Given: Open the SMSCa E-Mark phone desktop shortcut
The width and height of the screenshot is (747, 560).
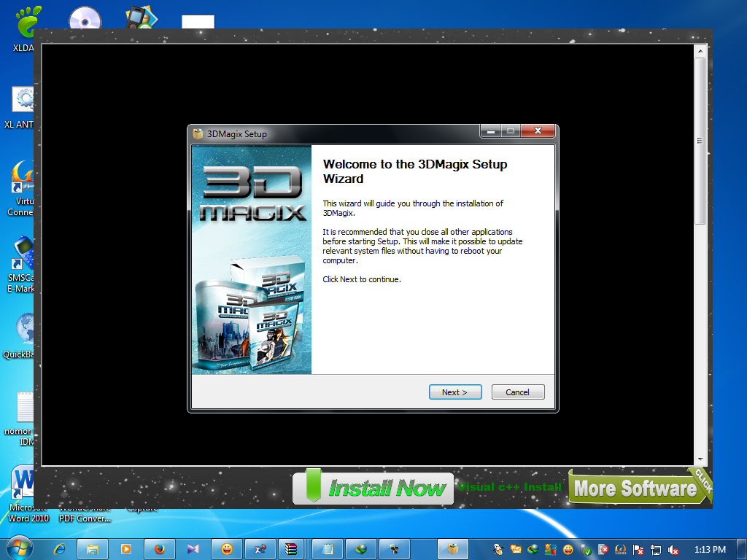Looking at the screenshot, I should click(20, 264).
